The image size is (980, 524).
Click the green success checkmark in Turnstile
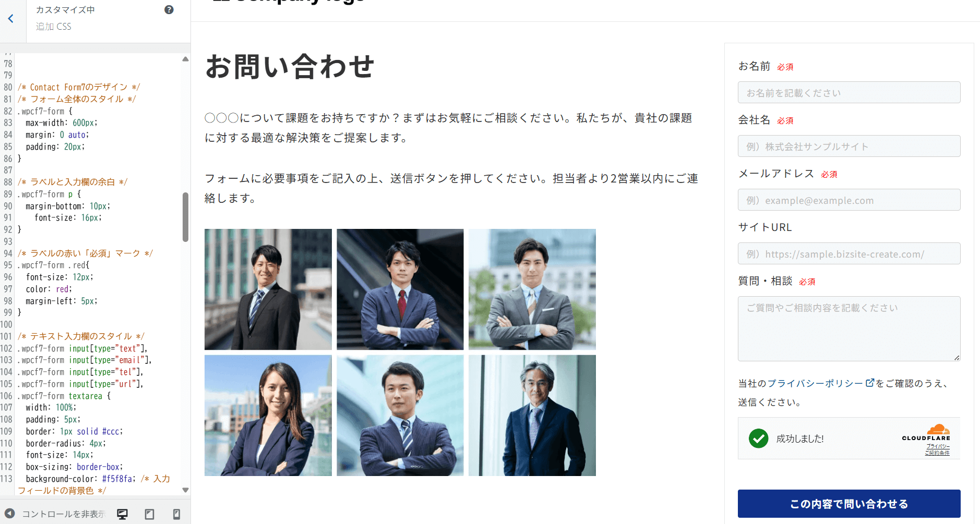pyautogui.click(x=758, y=438)
